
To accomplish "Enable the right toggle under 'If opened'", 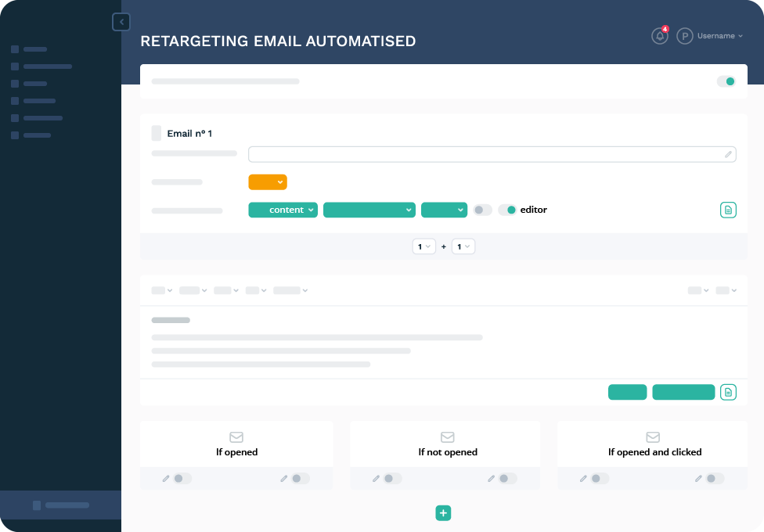I will tap(300, 479).
